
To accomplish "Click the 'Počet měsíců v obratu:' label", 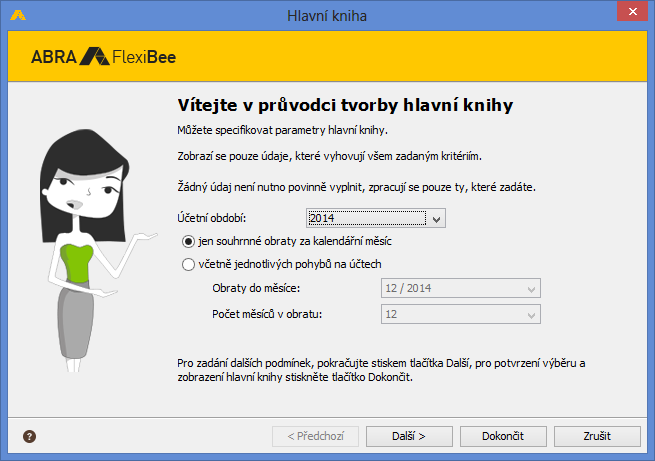I will point(267,314).
